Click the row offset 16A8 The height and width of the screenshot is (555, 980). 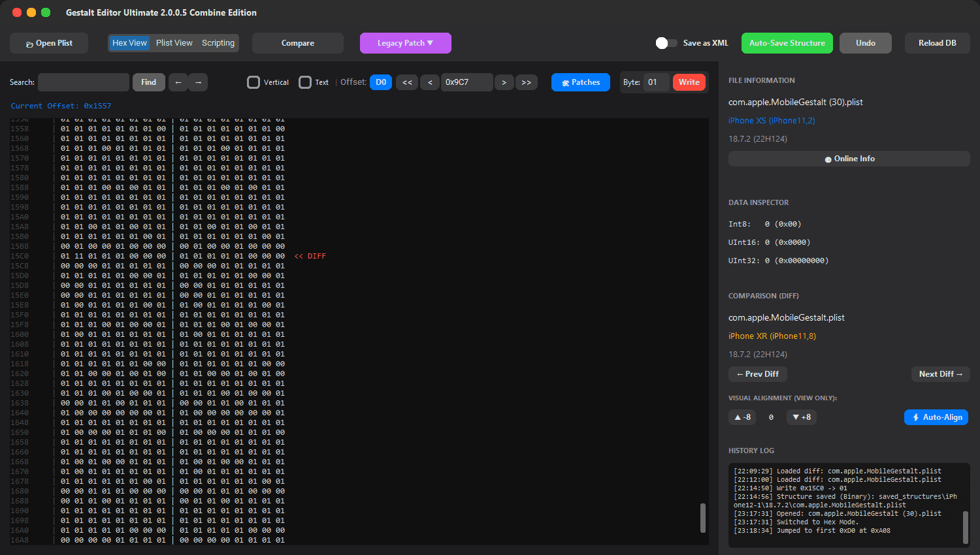tap(20, 540)
